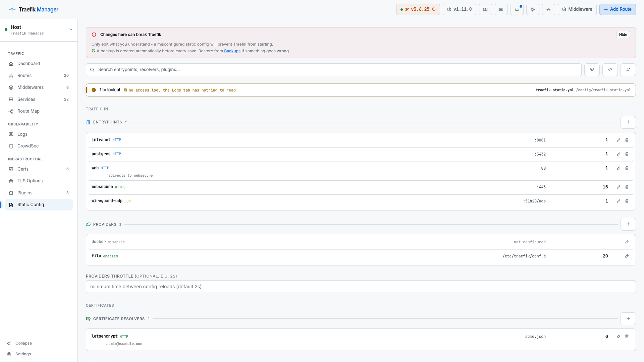644x362 pixels.
Task: Open Certs in the sidebar
Action: click(39, 169)
